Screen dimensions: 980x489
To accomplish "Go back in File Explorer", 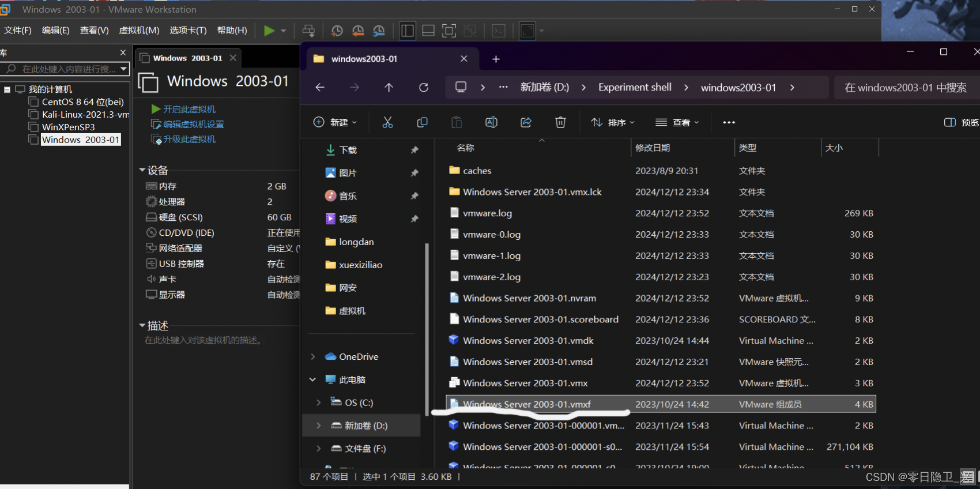I will point(320,88).
